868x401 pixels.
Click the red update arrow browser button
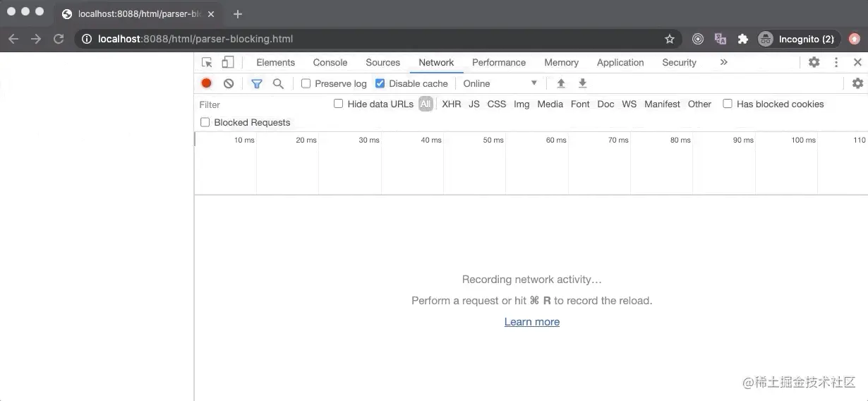pyautogui.click(x=855, y=39)
